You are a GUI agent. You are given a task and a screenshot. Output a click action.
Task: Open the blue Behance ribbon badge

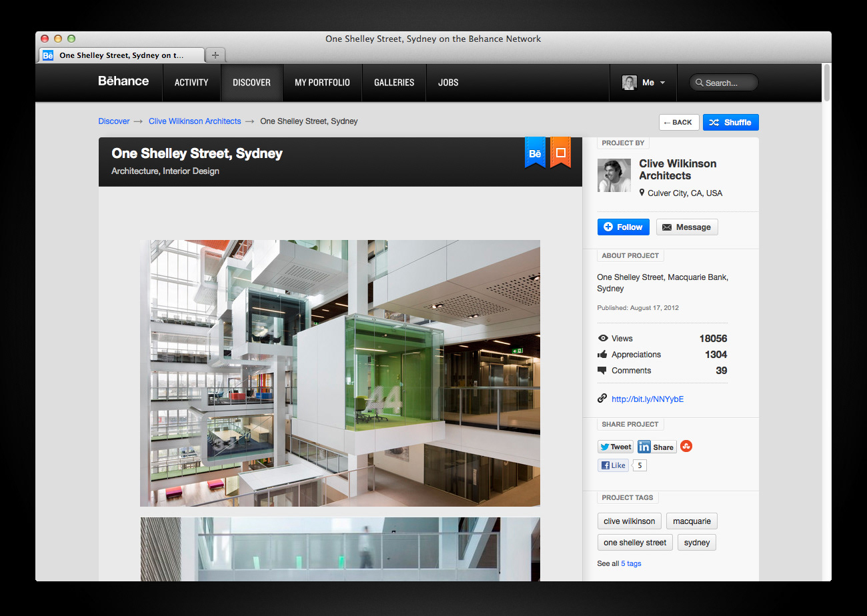(535, 153)
